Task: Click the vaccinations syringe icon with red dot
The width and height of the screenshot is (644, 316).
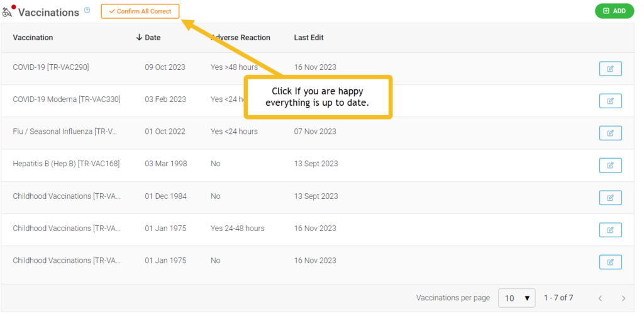Action: click(8, 11)
